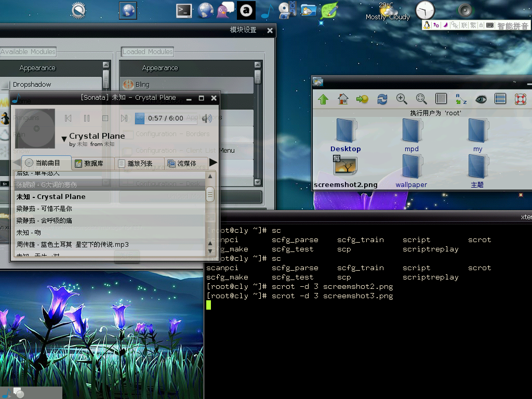Click the go-to location arrow icon
Screen dimensions: 532x399
(362, 99)
